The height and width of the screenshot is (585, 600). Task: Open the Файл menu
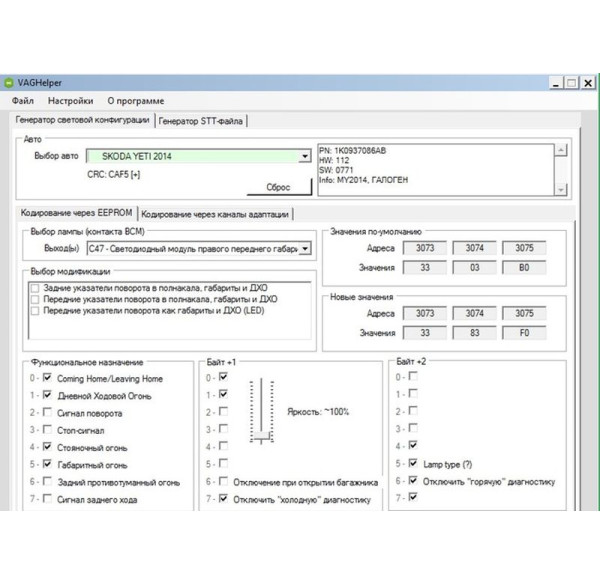click(23, 101)
